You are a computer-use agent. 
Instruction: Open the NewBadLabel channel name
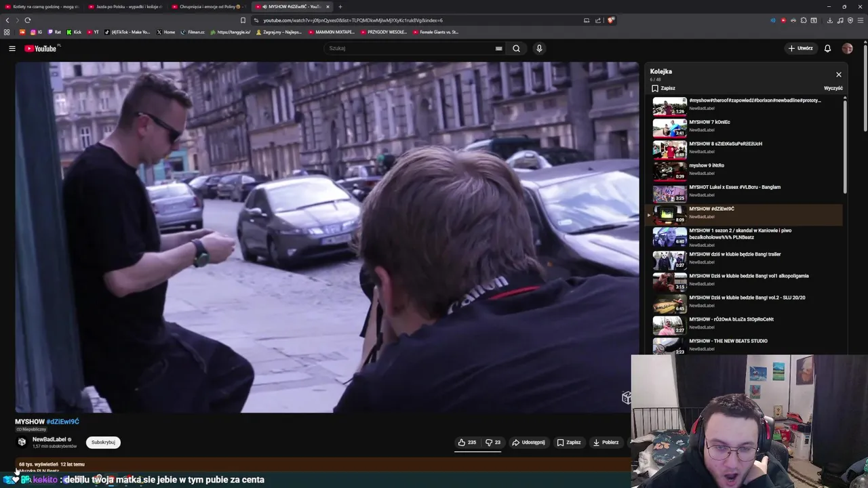click(50, 439)
